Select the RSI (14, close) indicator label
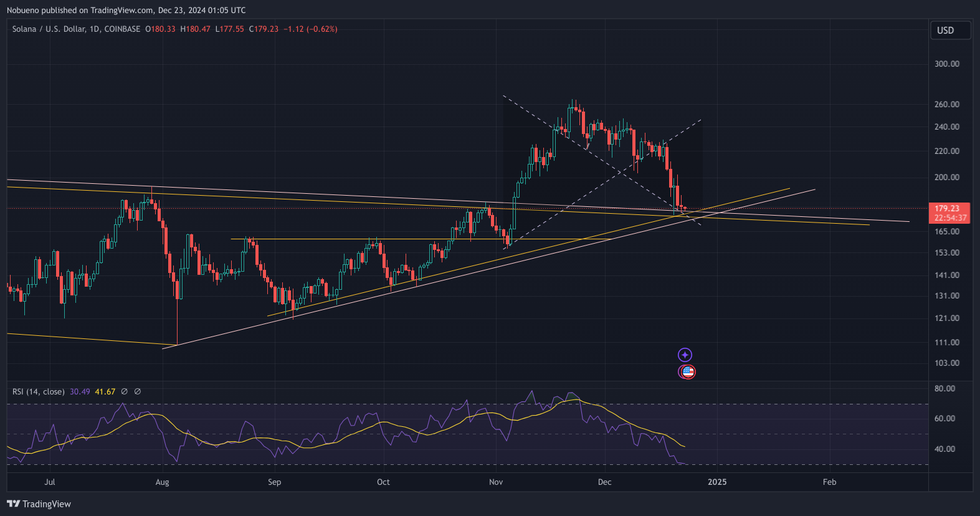 [x=39, y=391]
